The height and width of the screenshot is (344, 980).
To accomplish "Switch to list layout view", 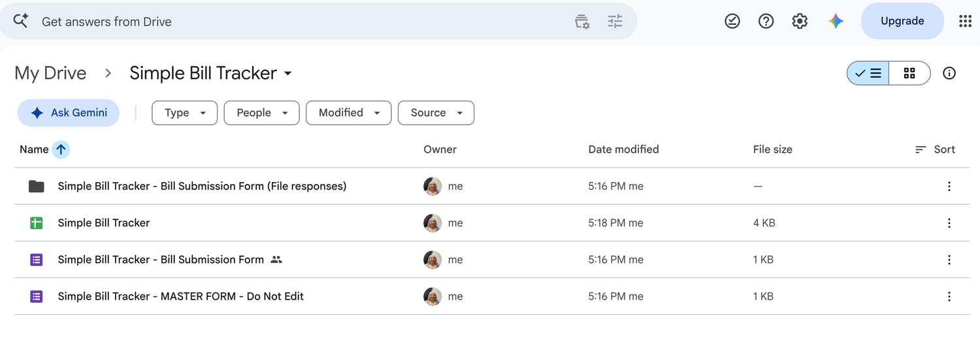I will point(868,73).
